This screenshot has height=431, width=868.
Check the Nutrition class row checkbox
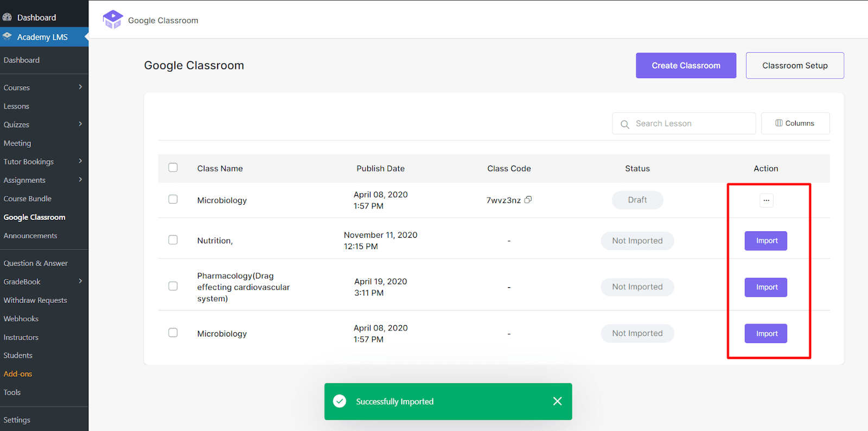tap(173, 240)
